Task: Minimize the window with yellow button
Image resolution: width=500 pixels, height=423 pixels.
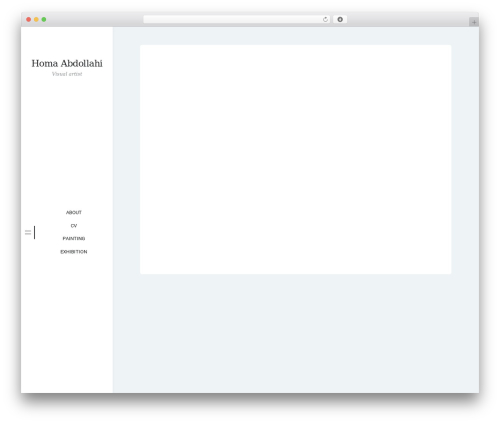Action: pyautogui.click(x=36, y=19)
